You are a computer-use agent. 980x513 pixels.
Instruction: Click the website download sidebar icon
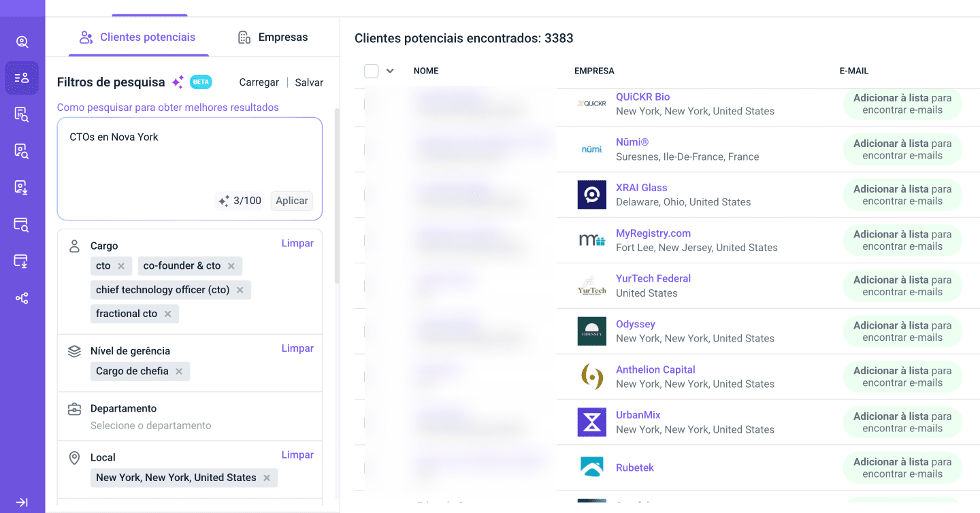click(x=22, y=261)
